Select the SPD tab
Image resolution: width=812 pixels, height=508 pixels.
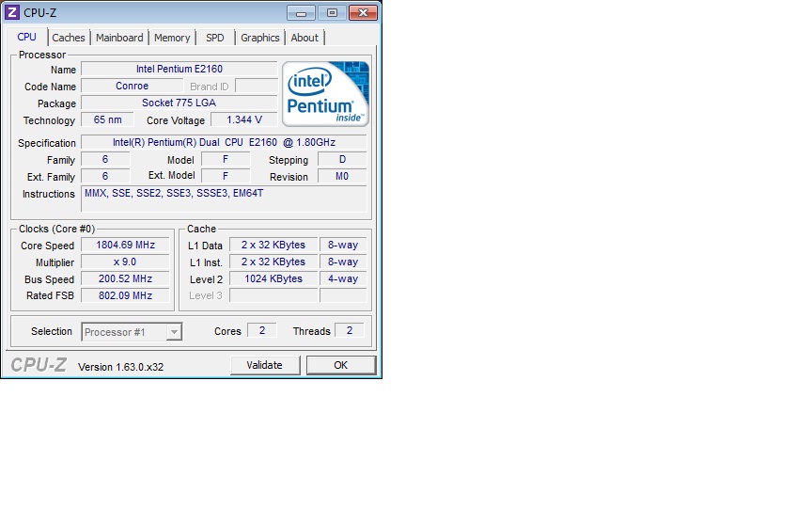pos(215,38)
